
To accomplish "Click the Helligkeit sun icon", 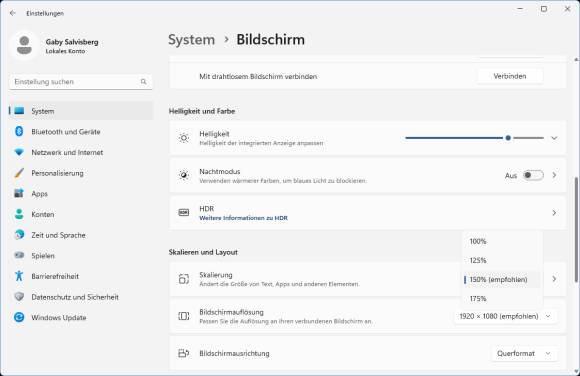I will click(184, 138).
